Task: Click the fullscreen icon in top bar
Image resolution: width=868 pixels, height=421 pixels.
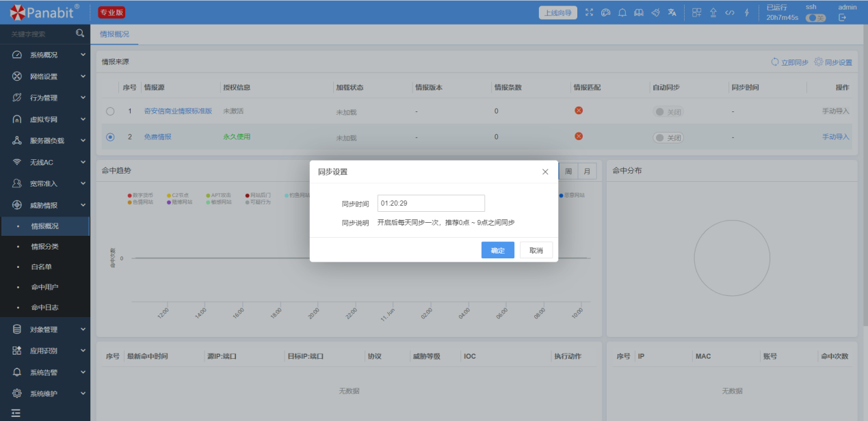Action: coord(590,12)
